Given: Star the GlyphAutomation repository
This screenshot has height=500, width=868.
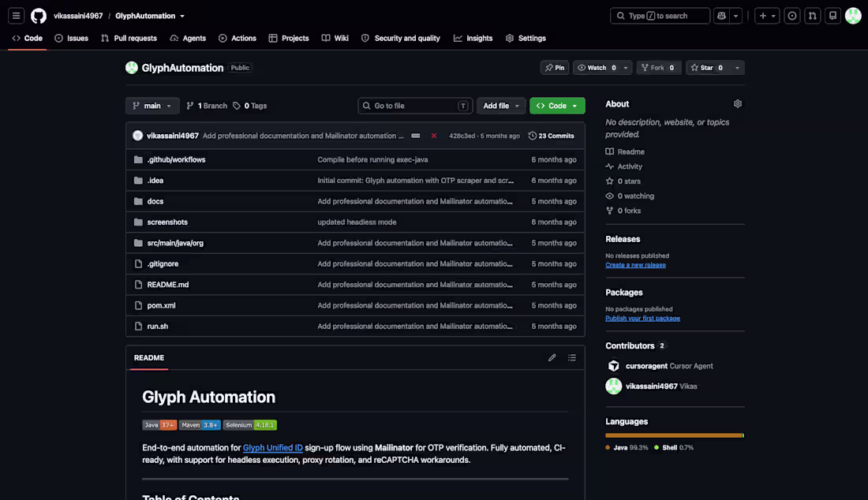Looking at the screenshot, I should click(708, 68).
